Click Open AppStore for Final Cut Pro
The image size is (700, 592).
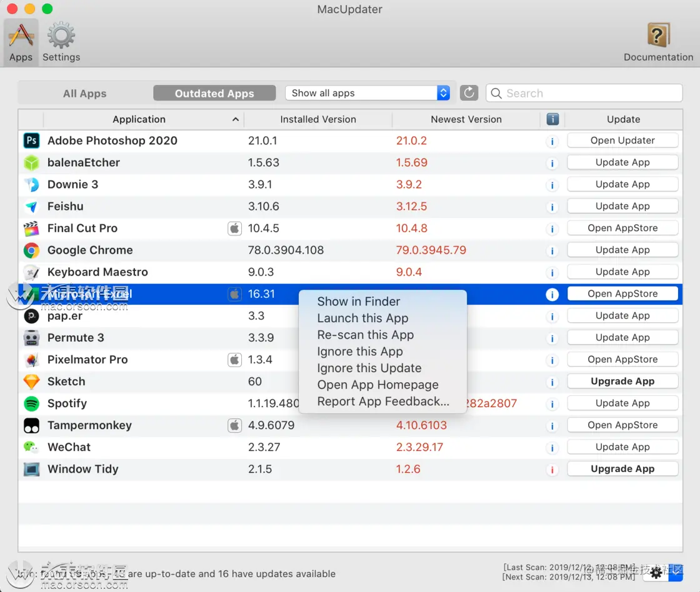(x=622, y=228)
